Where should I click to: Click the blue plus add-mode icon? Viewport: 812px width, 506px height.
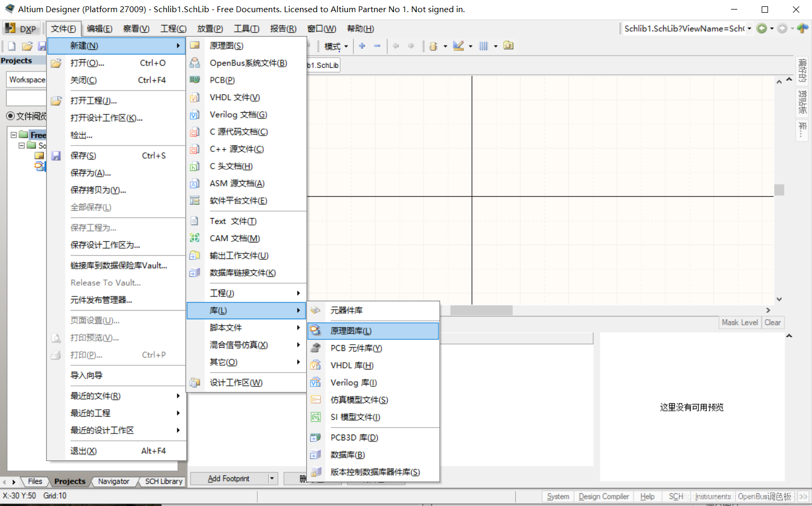click(x=362, y=46)
